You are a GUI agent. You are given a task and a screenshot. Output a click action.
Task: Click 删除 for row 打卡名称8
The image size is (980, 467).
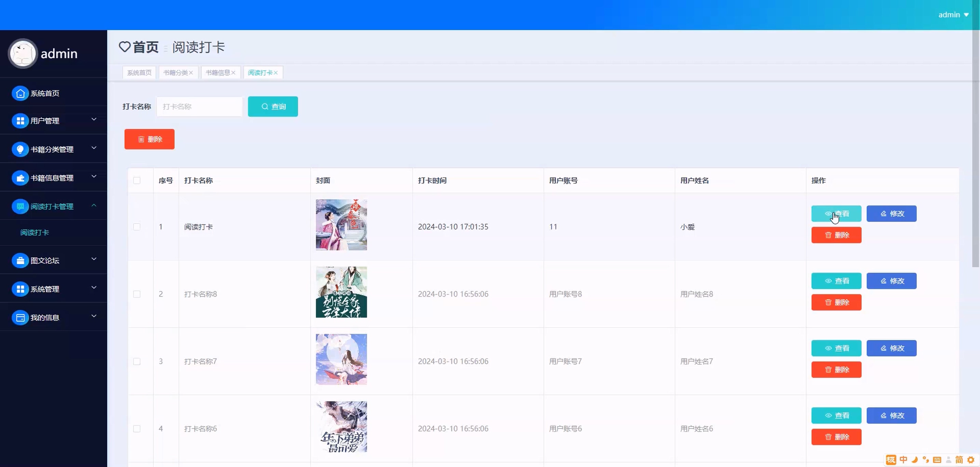point(836,302)
